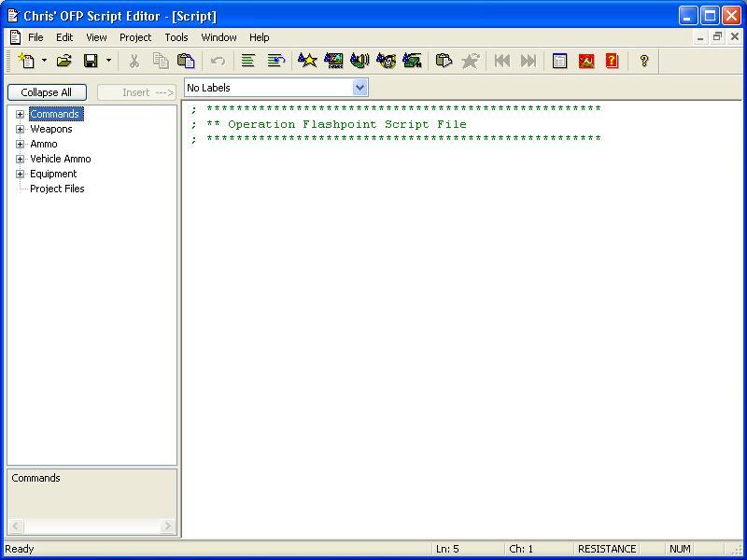Select the Vehicle Ammo tree item
747x560 pixels.
point(60,159)
